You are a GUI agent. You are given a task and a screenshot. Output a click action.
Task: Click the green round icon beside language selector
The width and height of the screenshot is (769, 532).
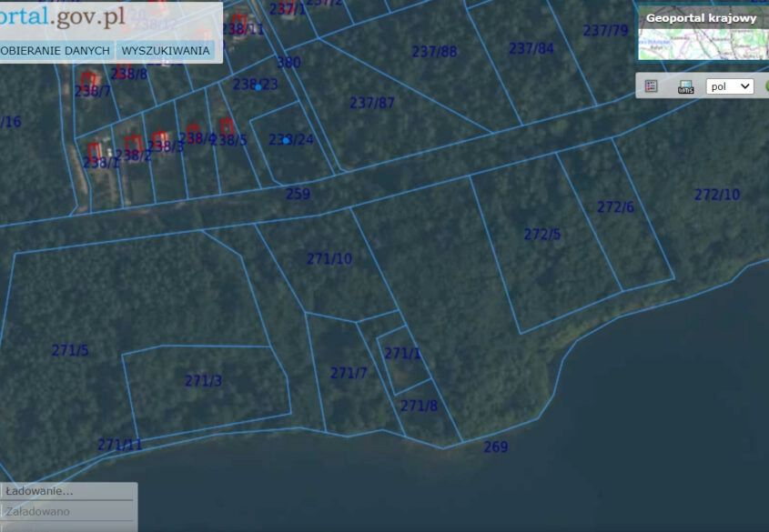point(765,86)
